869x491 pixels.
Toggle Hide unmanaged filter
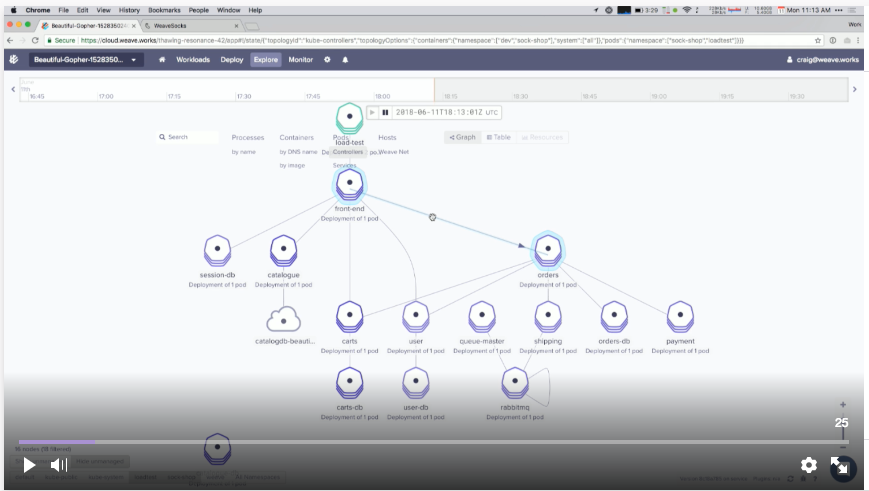pos(99,461)
